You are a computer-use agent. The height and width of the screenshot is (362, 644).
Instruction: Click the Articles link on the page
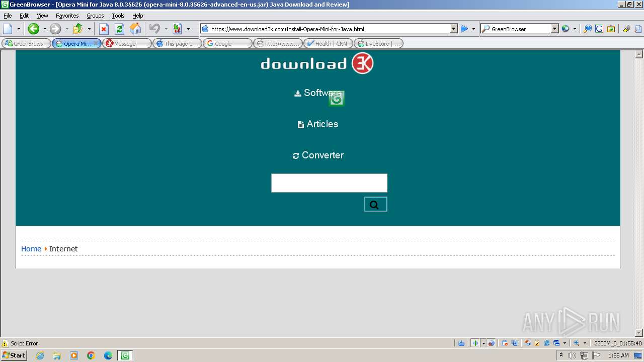tap(318, 124)
